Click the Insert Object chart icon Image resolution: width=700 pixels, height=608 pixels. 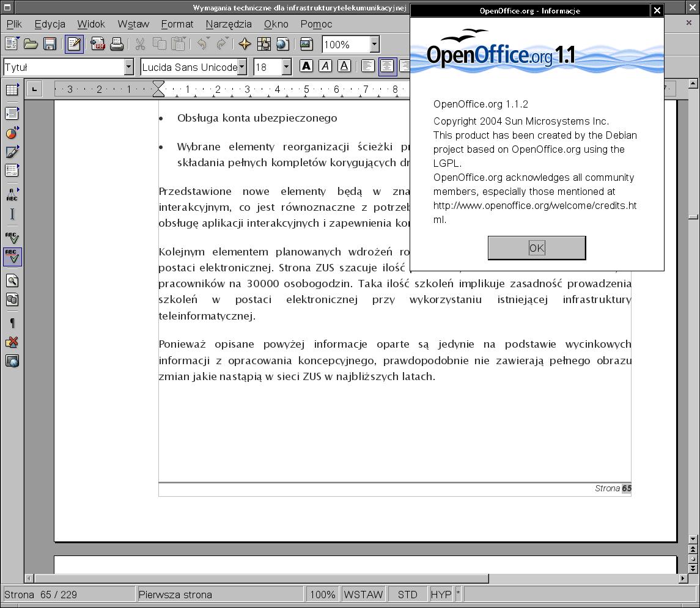(x=12, y=133)
